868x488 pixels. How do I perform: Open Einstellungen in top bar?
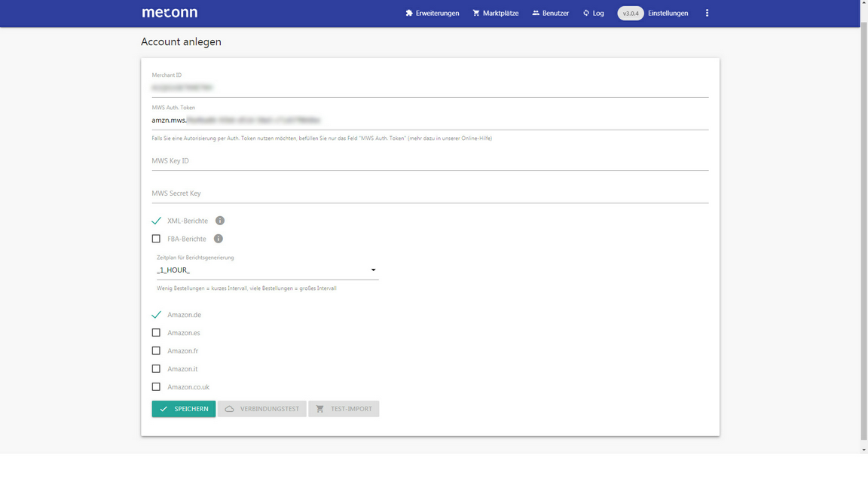(668, 14)
